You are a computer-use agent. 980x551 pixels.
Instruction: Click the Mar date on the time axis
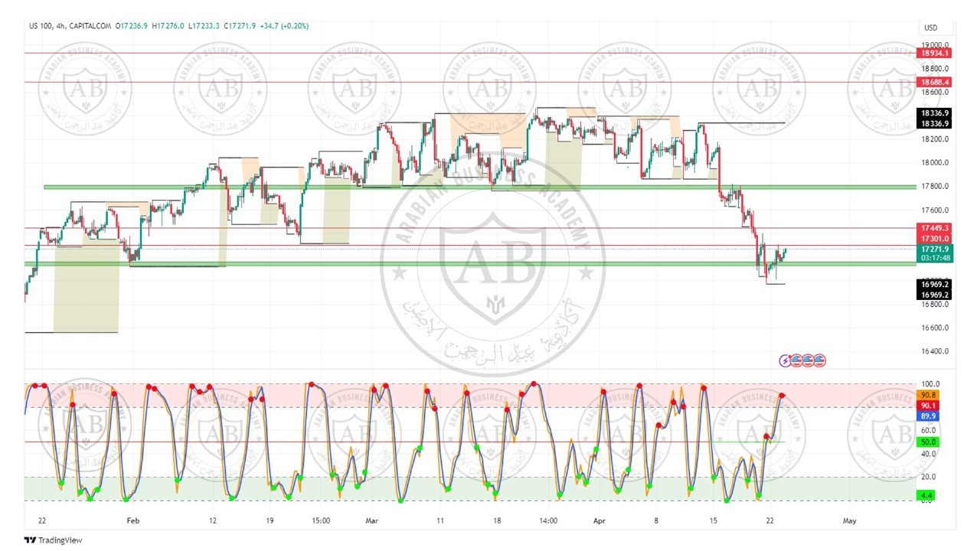click(x=372, y=520)
